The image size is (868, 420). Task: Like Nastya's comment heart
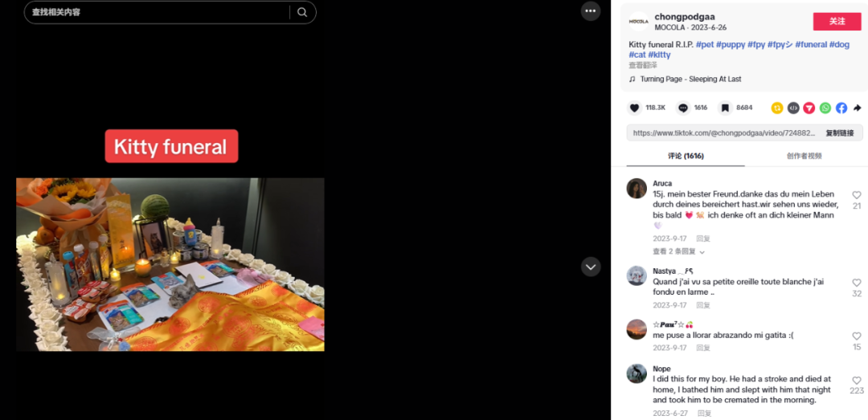857,283
